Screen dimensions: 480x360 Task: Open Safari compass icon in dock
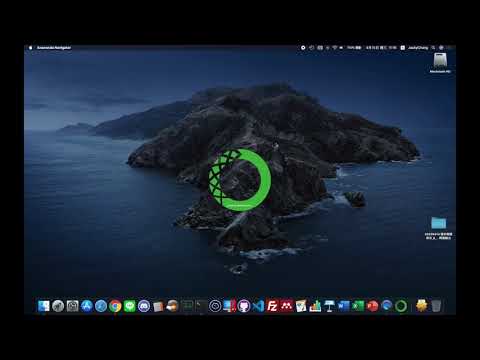101,306
